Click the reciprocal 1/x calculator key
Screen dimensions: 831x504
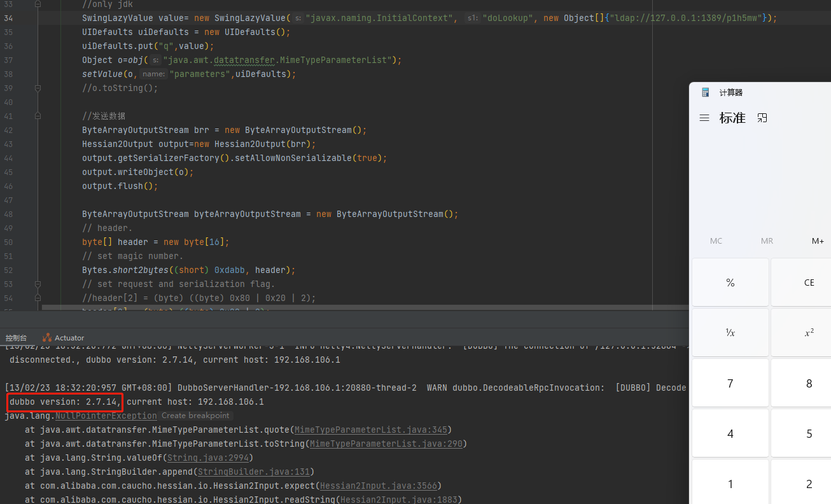point(730,333)
